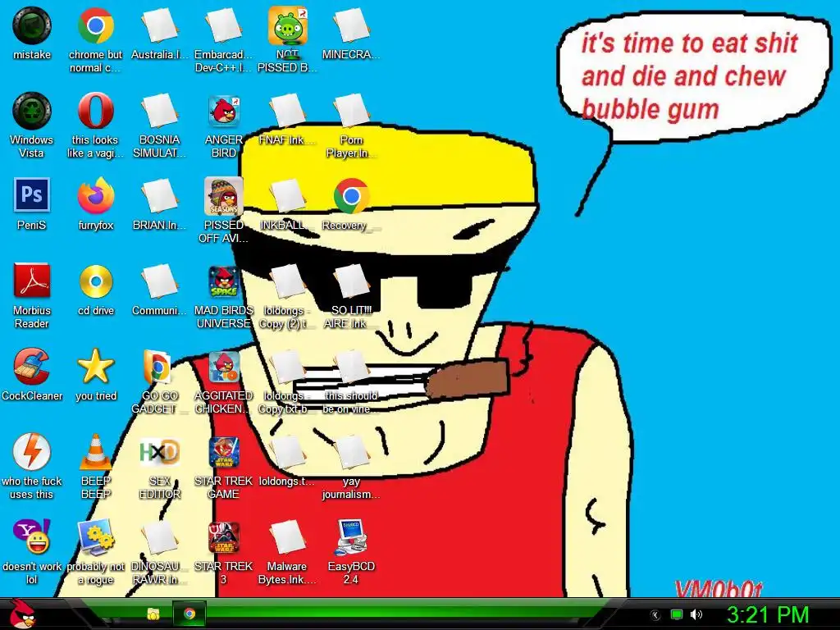Select the 'loldongs.t...' text file
Screen dimensions: 840x630
288,452
